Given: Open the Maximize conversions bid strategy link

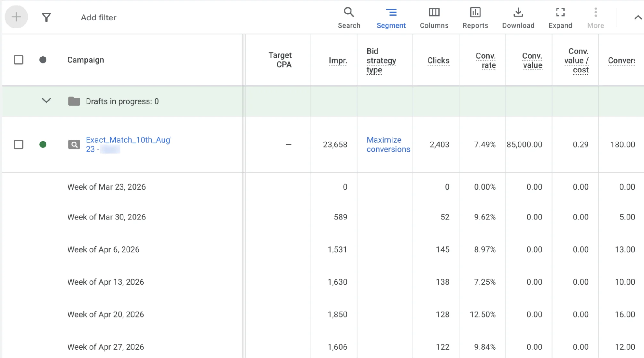Looking at the screenshot, I should [388, 145].
